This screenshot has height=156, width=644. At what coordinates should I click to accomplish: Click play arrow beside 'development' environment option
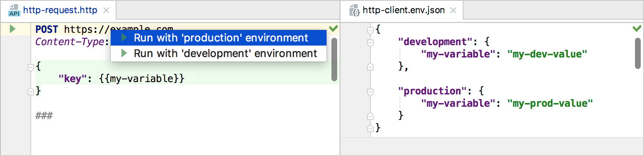pos(124,53)
